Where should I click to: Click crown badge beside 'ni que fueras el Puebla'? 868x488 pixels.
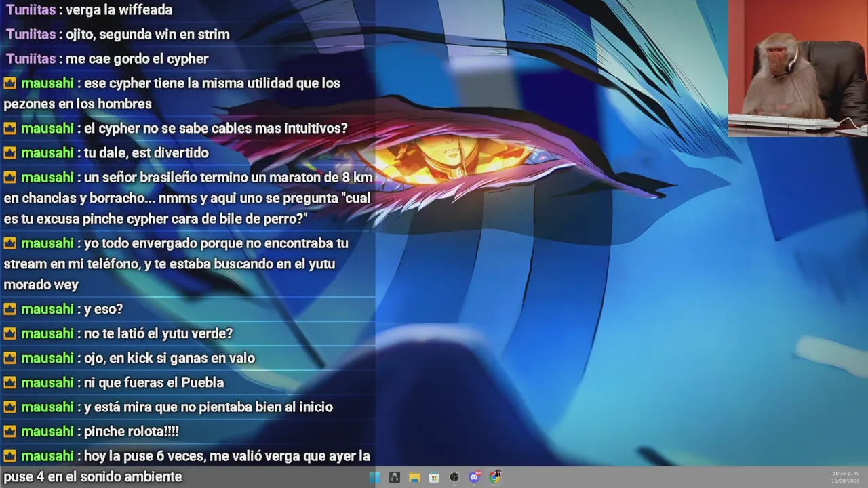[9, 383]
